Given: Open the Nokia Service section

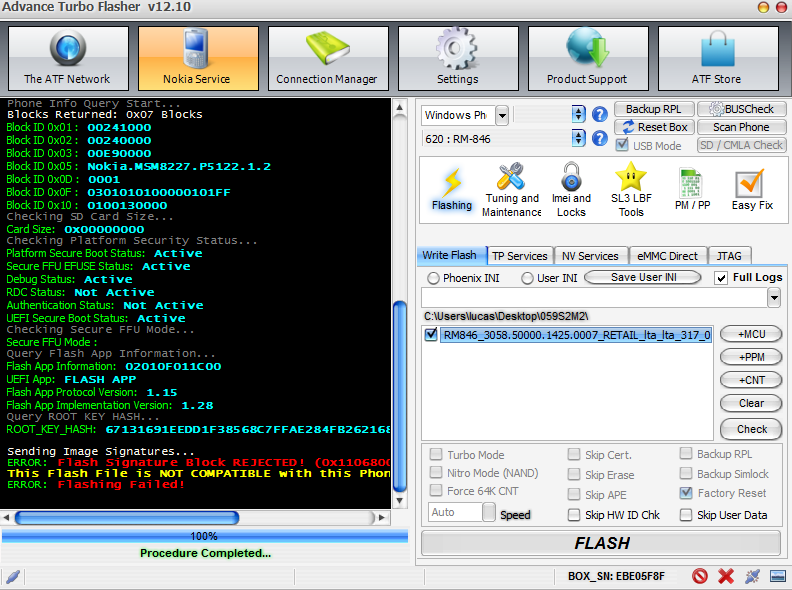Looking at the screenshot, I should 197,58.
